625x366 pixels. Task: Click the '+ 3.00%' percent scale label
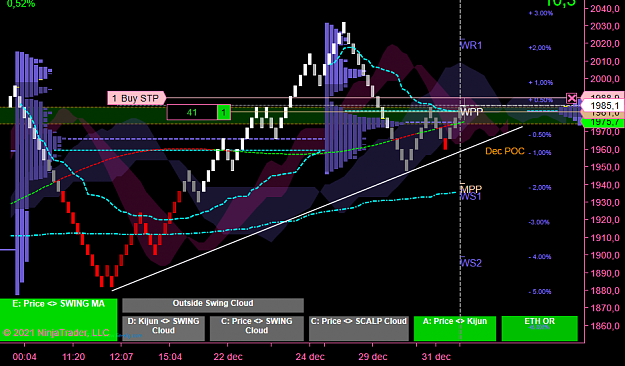540,13
